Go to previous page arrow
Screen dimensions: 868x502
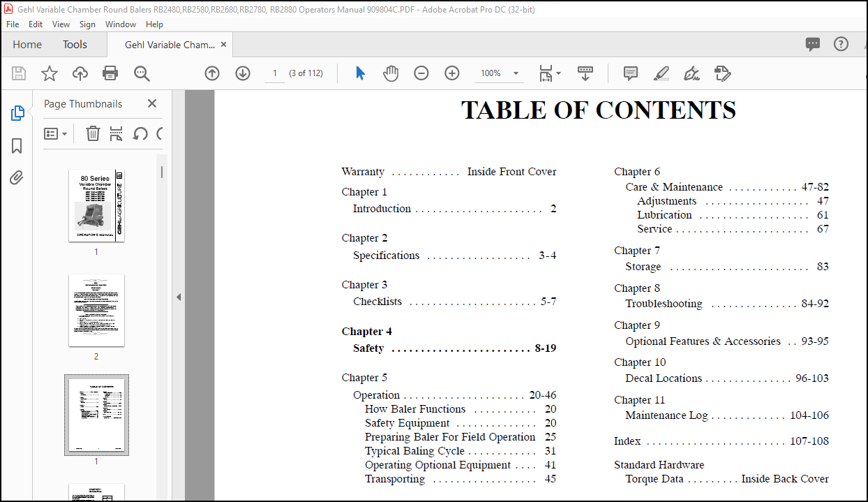click(212, 73)
